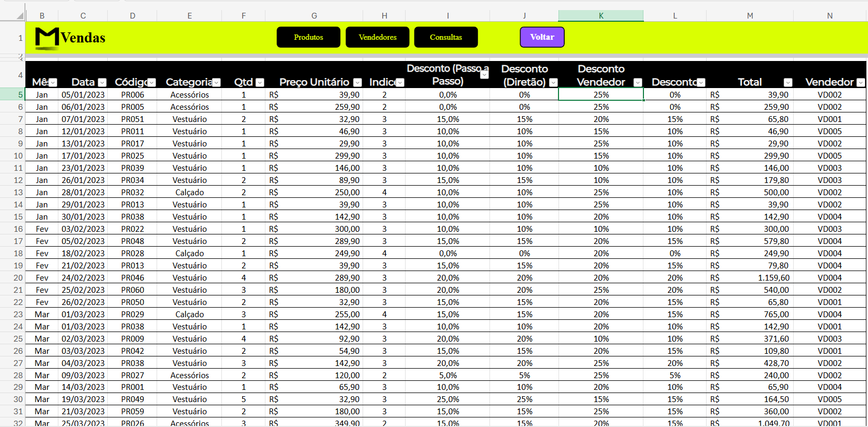Open the Vendedor column filter dropdown
This screenshot has width=868, height=427.
point(861,82)
